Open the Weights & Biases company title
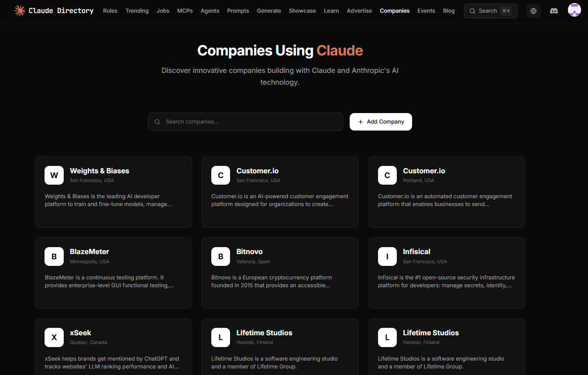588x375 pixels. [x=100, y=171]
